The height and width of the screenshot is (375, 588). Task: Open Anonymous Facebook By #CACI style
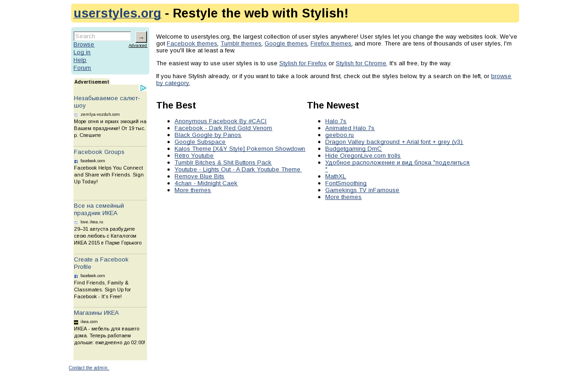tap(220, 121)
